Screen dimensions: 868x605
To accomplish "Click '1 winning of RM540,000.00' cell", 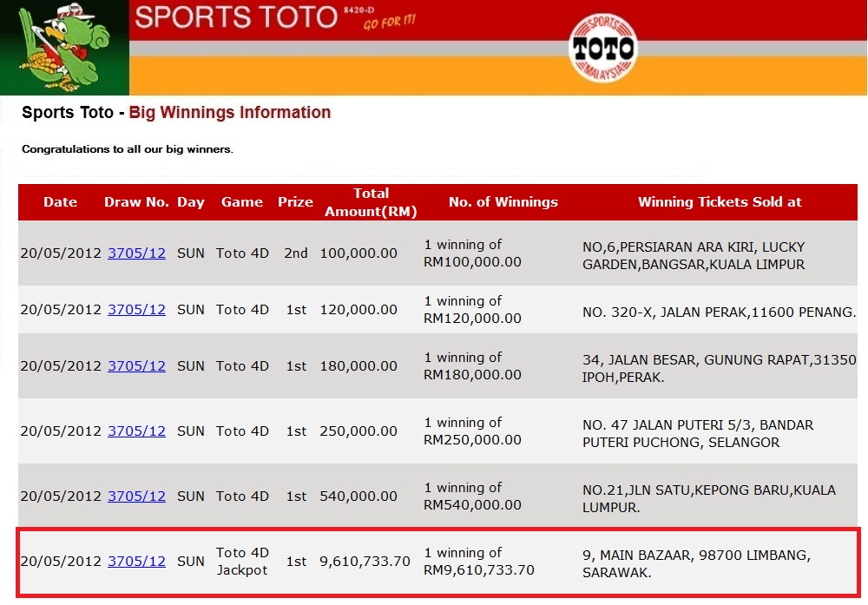I will [x=472, y=496].
